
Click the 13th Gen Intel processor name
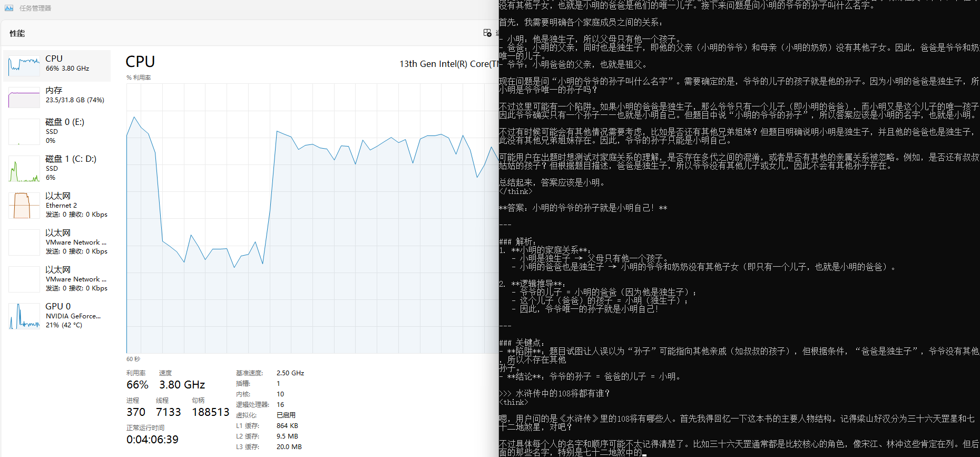[x=448, y=64]
